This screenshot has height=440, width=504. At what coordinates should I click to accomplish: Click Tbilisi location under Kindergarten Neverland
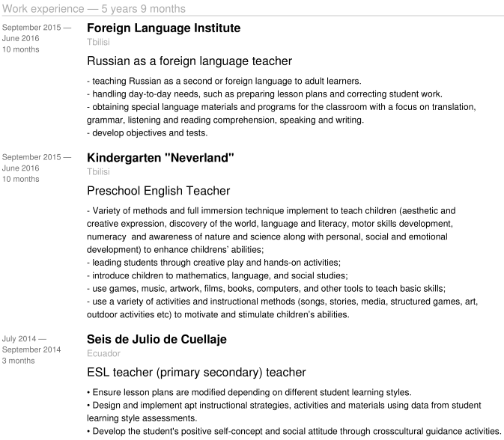[x=98, y=172]
